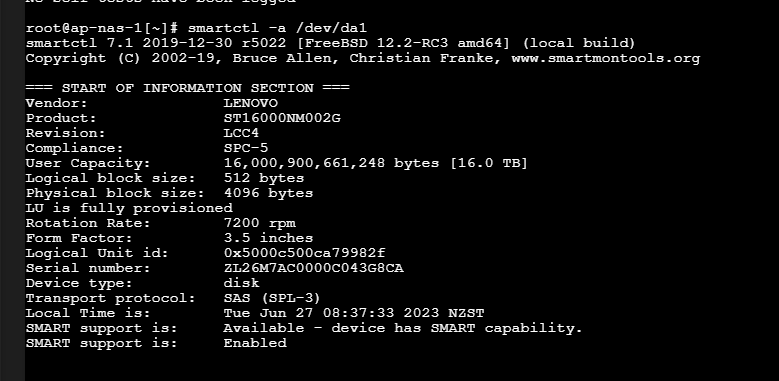Image resolution: width=779 pixels, height=381 pixels.
Task: Click the LU is fully provisioned line
Action: coord(129,208)
